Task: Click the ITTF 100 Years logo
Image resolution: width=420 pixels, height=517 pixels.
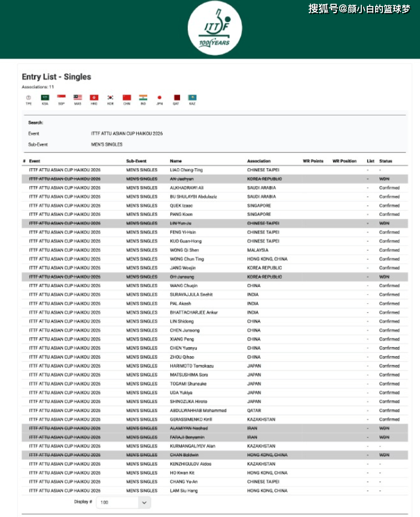Action: pyautogui.click(x=215, y=29)
